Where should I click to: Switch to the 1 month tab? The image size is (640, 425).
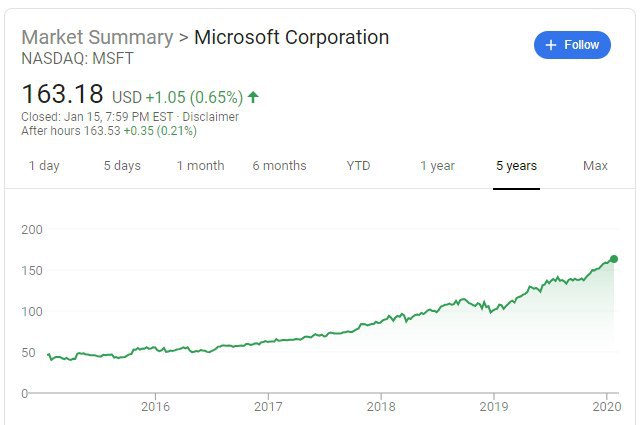point(200,166)
